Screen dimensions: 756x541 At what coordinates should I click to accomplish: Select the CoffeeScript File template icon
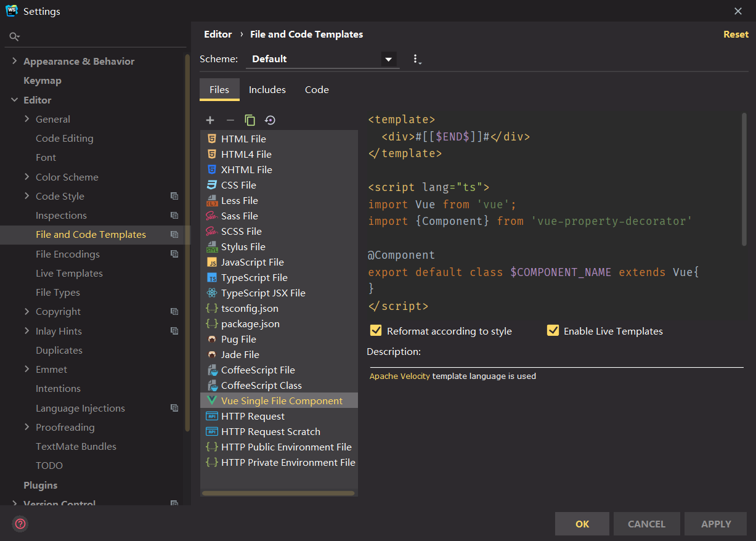(212, 370)
